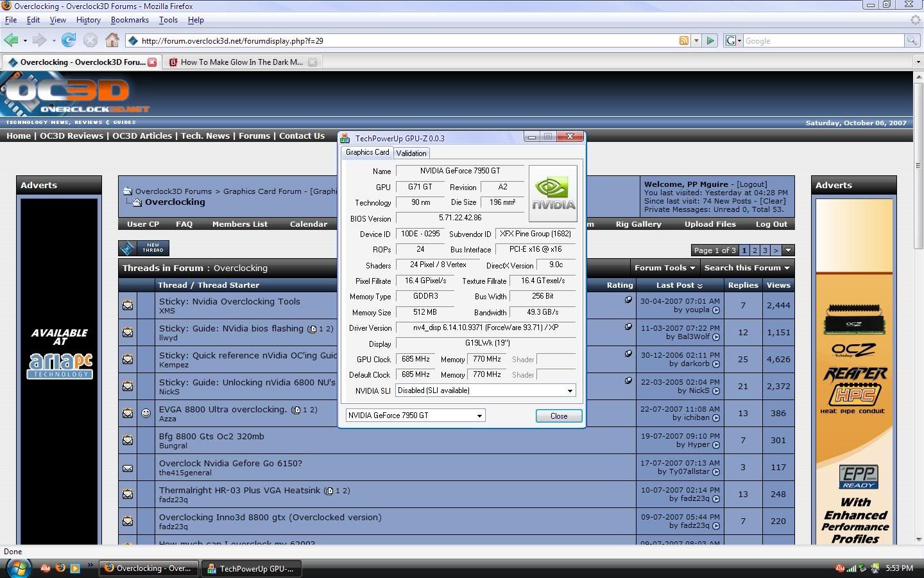Open the Calendar link in forum navbar
924x578 pixels.
(x=308, y=224)
